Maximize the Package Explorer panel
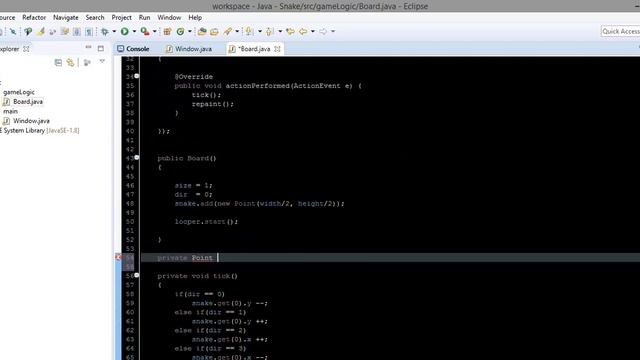This screenshot has height=360, width=640. click(101, 48)
